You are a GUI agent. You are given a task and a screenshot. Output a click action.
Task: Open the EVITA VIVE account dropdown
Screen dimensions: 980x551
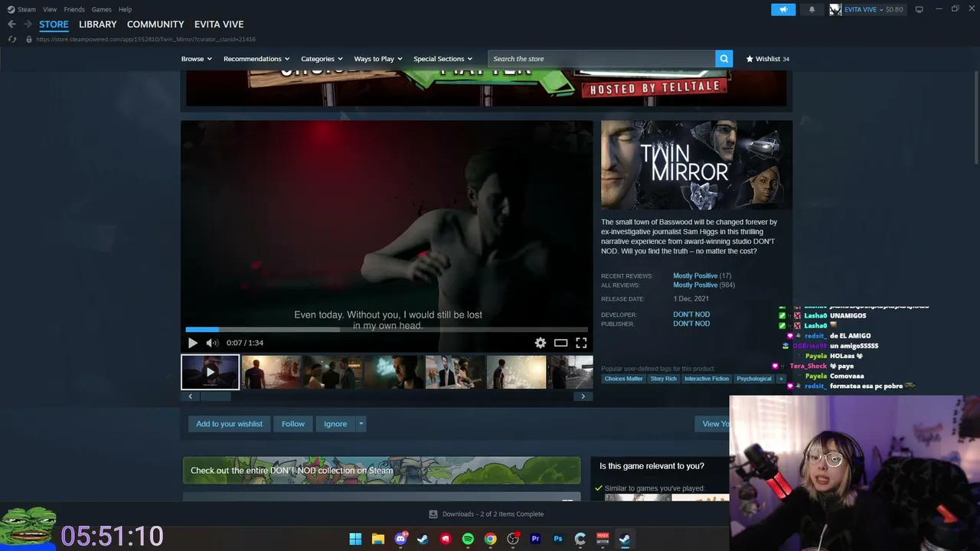867,9
